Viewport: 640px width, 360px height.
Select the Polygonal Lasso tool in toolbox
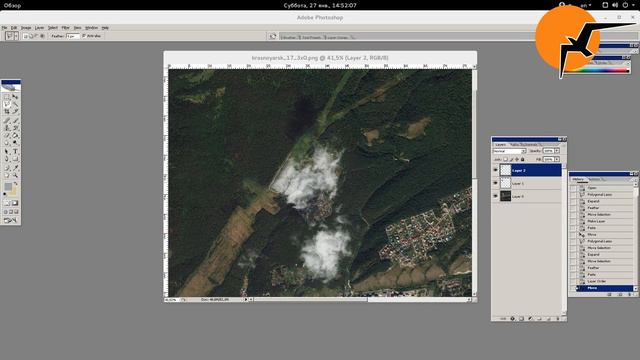(7, 104)
